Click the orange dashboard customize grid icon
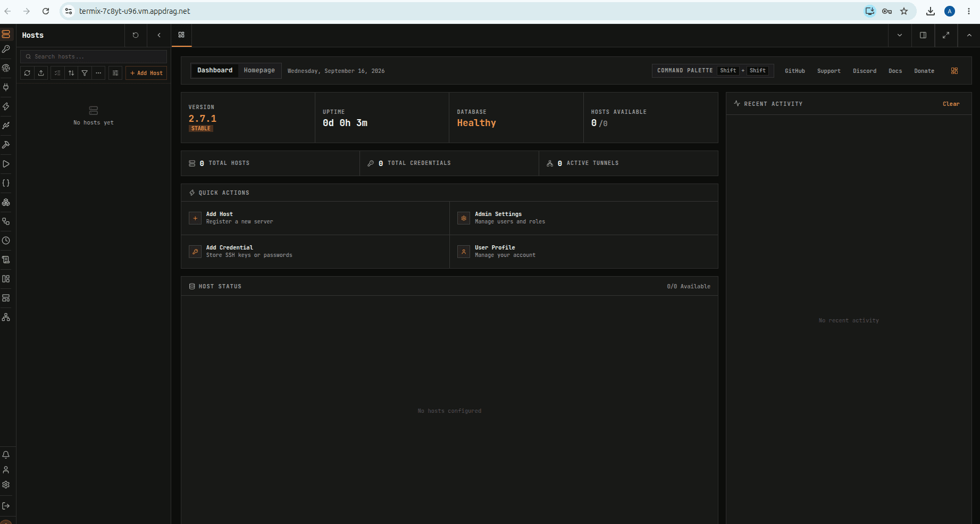Viewport: 980px width, 524px height. tap(954, 71)
